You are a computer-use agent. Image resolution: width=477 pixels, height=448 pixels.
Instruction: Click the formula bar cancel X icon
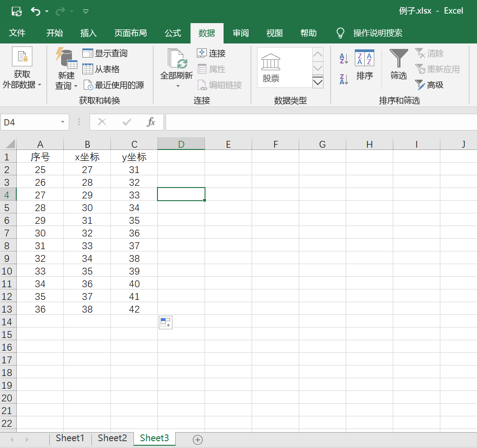tap(102, 122)
